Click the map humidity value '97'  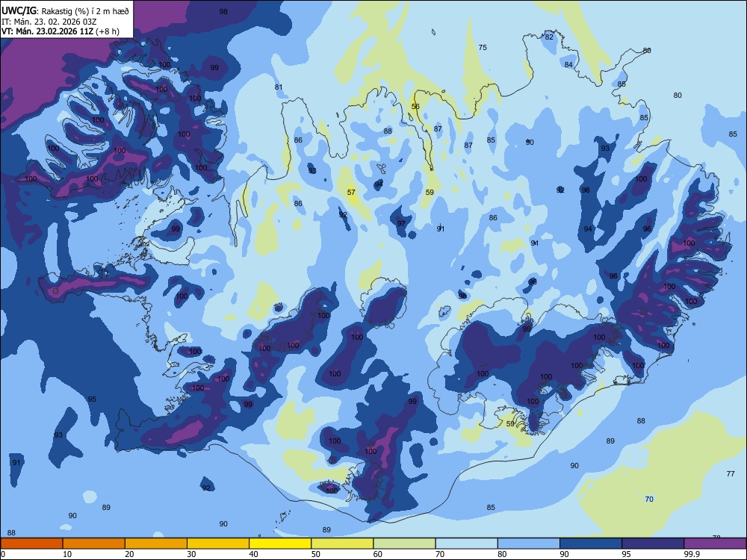click(x=401, y=223)
